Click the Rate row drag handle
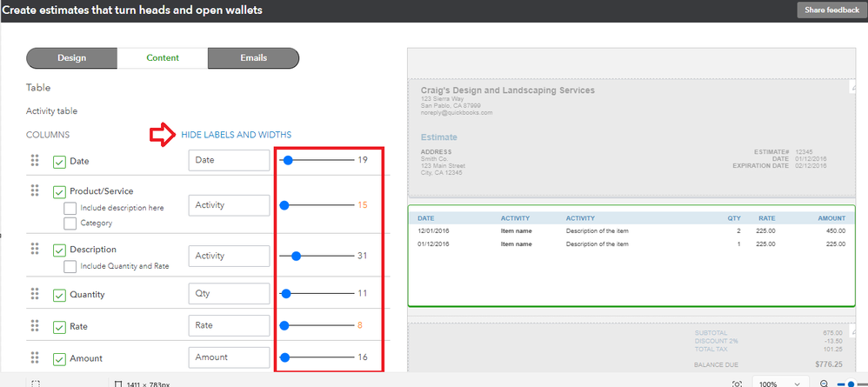The width and height of the screenshot is (868, 387). 35,326
